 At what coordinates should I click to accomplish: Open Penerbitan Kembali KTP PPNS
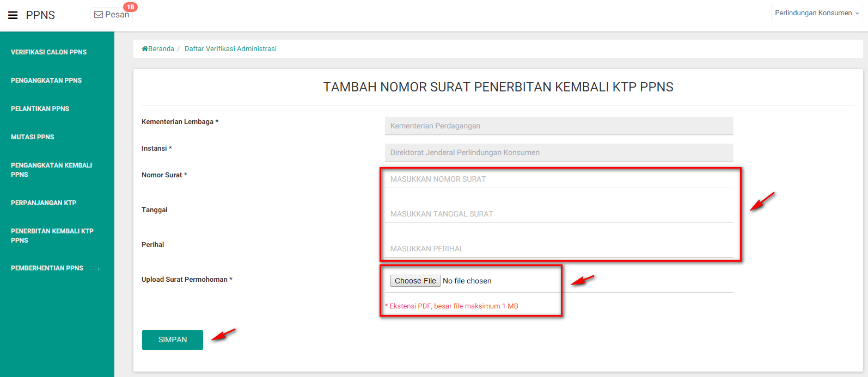click(x=52, y=236)
